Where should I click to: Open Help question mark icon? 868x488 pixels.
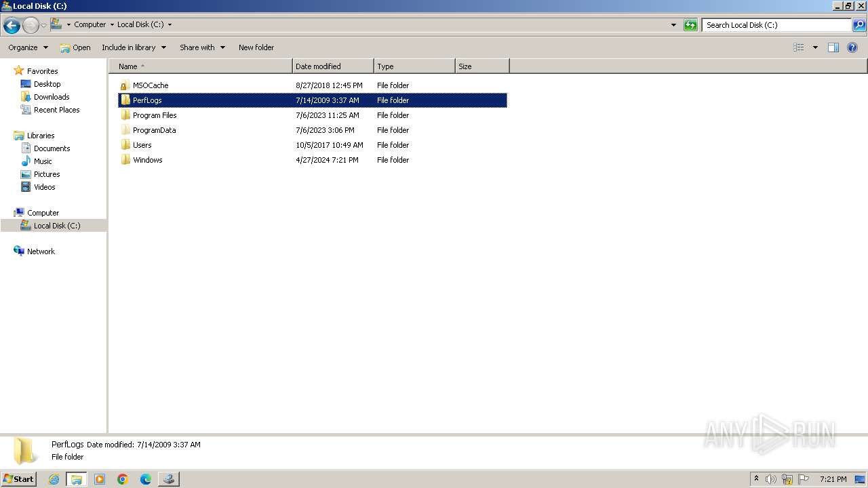pyautogui.click(x=853, y=47)
